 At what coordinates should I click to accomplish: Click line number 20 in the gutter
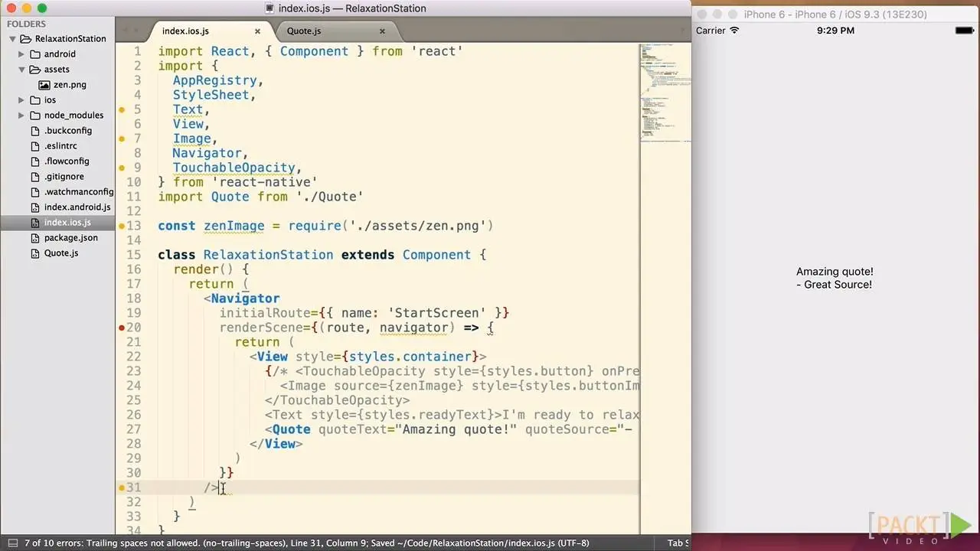point(133,328)
